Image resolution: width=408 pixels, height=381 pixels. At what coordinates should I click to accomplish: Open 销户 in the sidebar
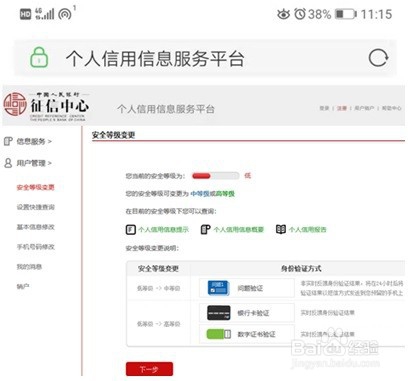pyautogui.click(x=23, y=286)
